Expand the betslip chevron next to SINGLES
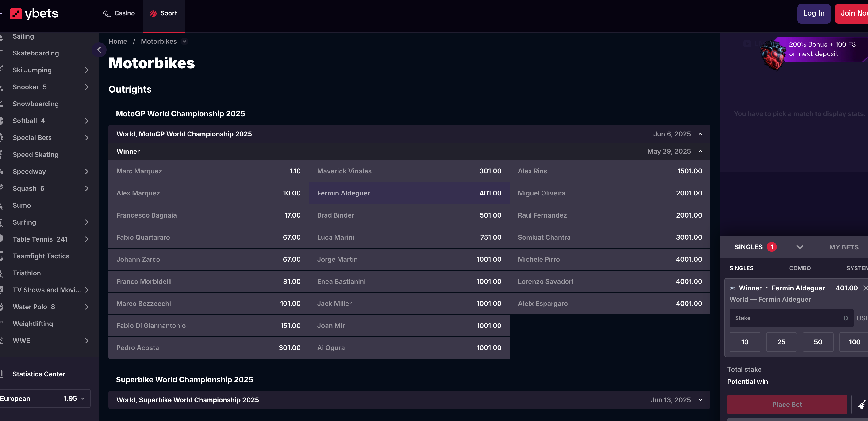Image resolution: width=868 pixels, height=421 pixels. (800, 247)
